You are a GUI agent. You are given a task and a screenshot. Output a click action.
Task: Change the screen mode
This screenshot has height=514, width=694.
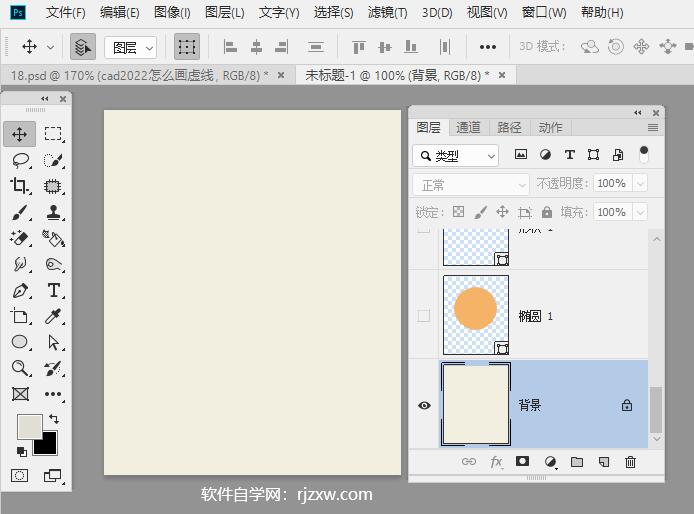pyautogui.click(x=53, y=475)
